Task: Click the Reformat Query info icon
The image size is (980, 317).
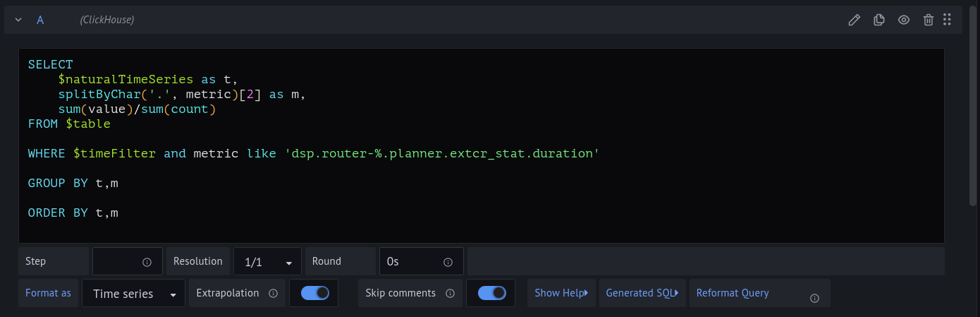Action: pyautogui.click(x=814, y=298)
